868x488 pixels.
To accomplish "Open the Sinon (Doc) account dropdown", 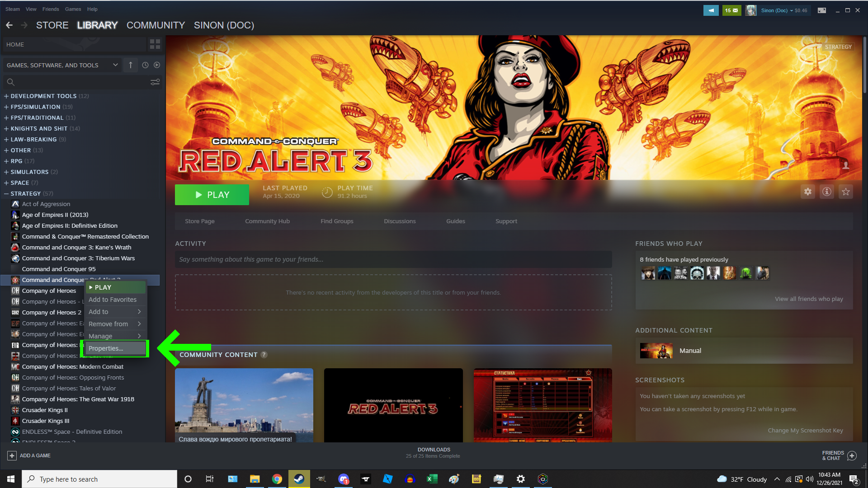I will pyautogui.click(x=784, y=10).
